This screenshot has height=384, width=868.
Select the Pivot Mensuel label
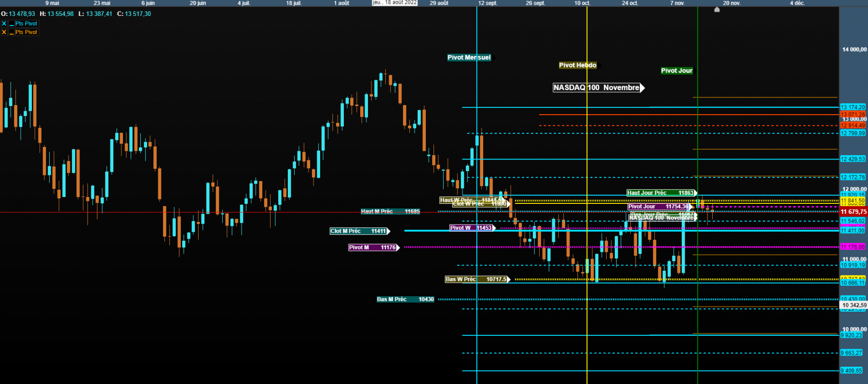click(x=469, y=57)
